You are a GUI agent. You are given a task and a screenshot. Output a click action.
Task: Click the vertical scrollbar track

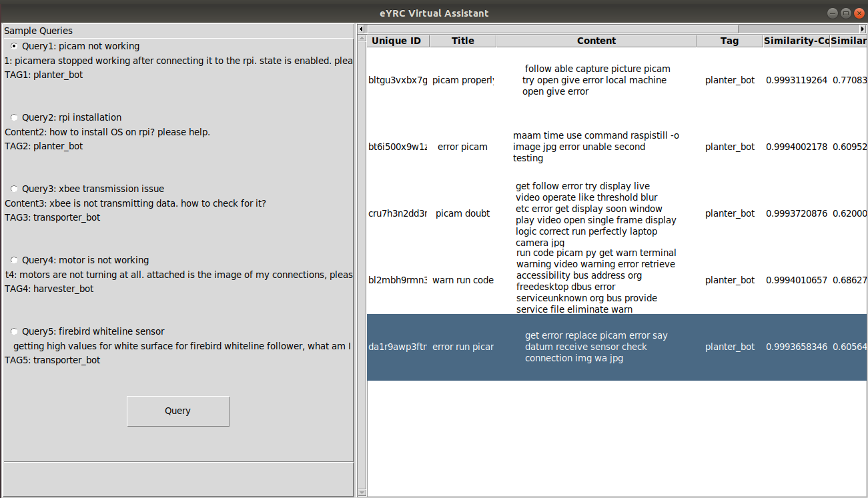pos(362,267)
